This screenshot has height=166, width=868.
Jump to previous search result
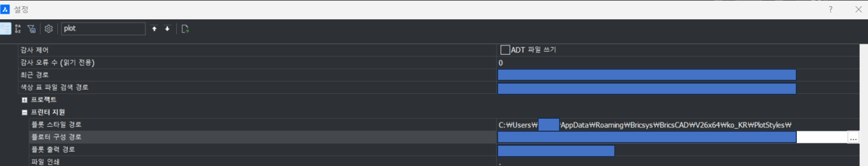pyautogui.click(x=154, y=29)
